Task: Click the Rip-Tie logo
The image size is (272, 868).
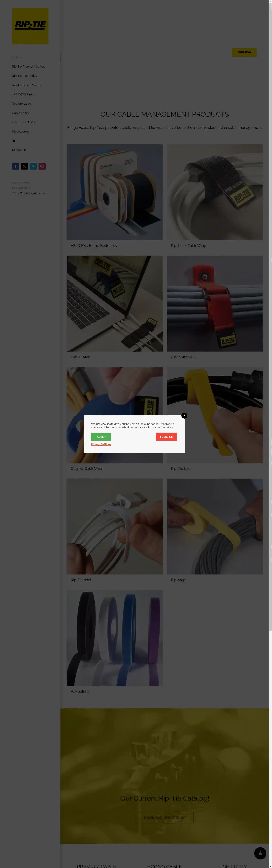Action: (x=30, y=26)
